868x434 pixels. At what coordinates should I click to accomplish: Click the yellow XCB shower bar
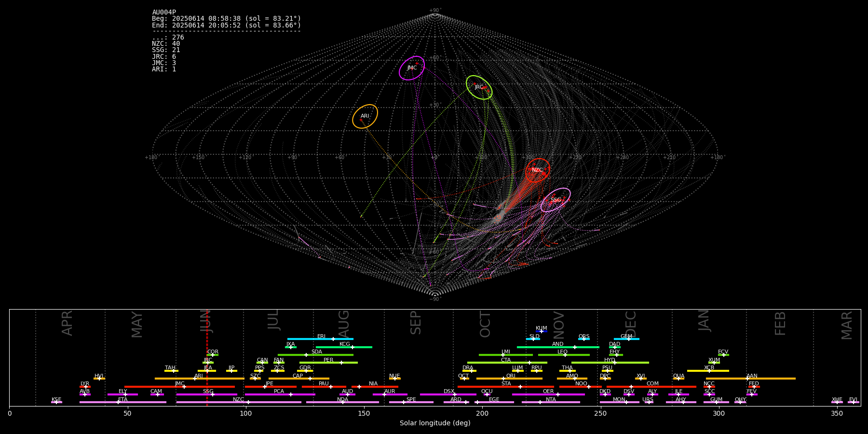tap(708, 370)
